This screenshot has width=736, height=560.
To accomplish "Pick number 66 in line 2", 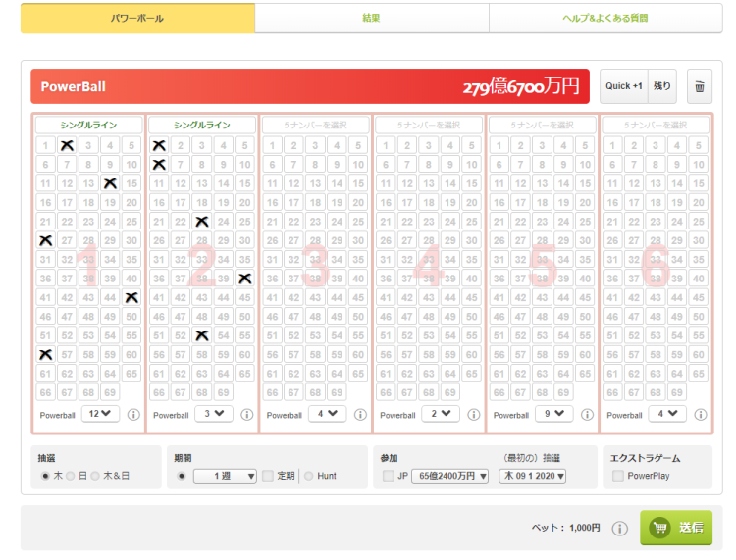I will pos(159,392).
